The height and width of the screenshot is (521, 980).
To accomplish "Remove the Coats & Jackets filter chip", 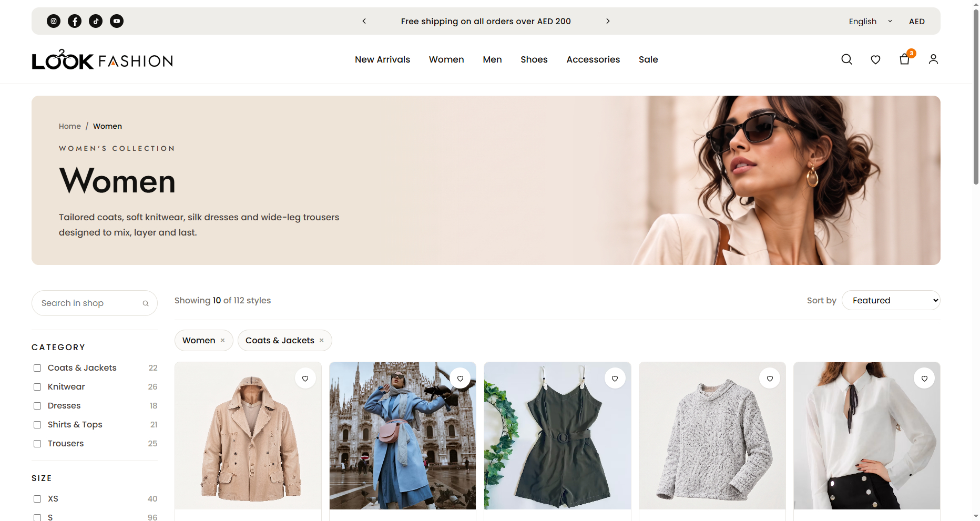I will (x=322, y=341).
